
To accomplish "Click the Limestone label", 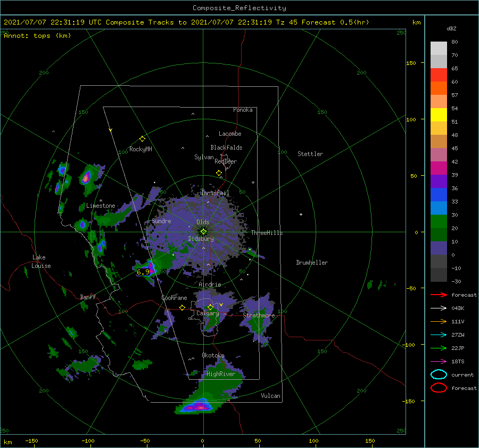I will pyautogui.click(x=101, y=206).
